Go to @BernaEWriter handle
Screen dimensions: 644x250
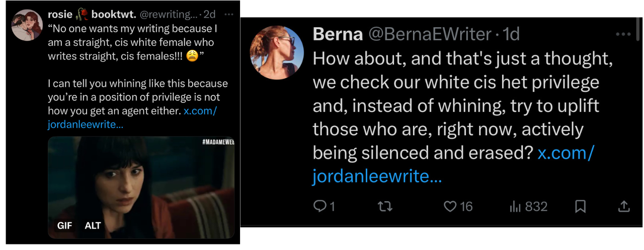(430, 34)
